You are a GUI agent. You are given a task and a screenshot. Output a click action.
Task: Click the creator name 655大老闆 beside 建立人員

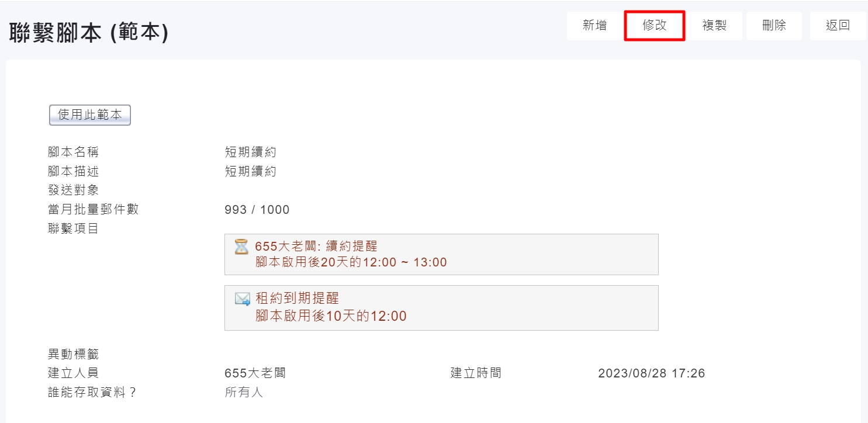pos(255,373)
